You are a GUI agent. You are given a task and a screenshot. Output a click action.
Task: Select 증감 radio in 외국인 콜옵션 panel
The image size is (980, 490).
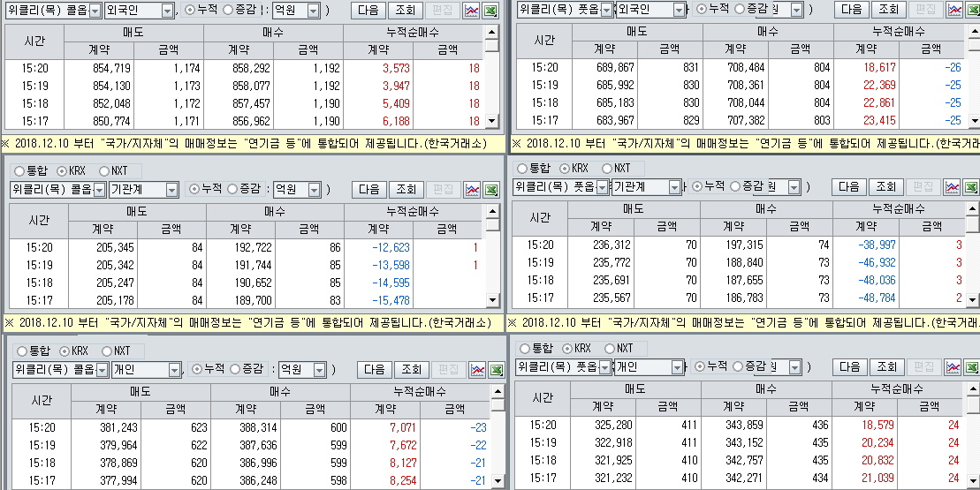(229, 11)
